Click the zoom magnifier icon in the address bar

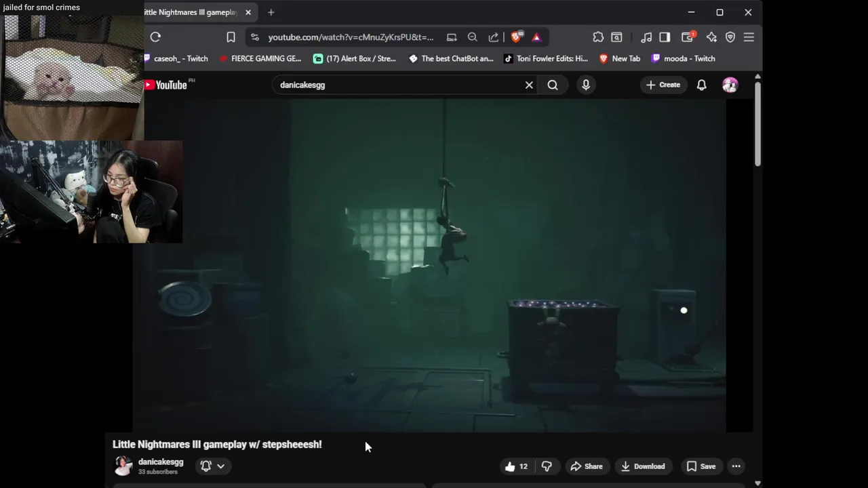pyautogui.click(x=473, y=37)
